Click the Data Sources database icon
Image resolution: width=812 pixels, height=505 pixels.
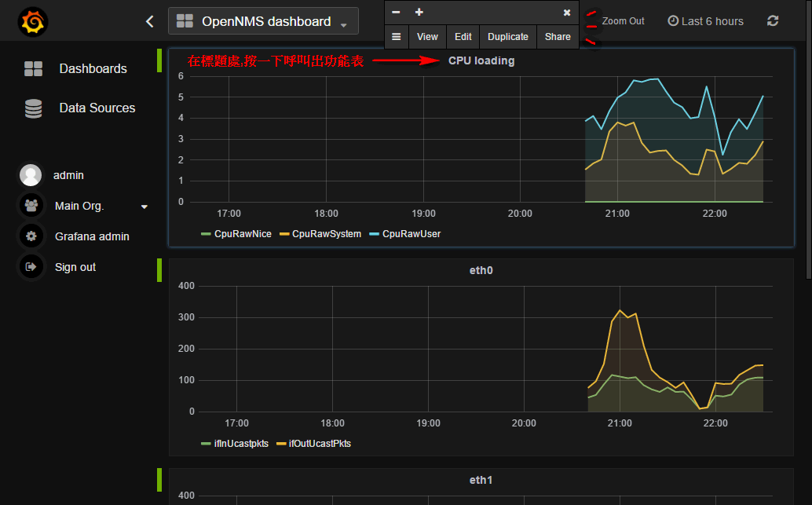point(33,108)
